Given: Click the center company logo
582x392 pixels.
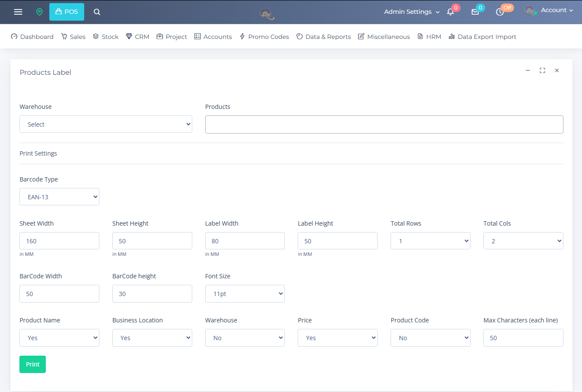Looking at the screenshot, I should tap(267, 14).
